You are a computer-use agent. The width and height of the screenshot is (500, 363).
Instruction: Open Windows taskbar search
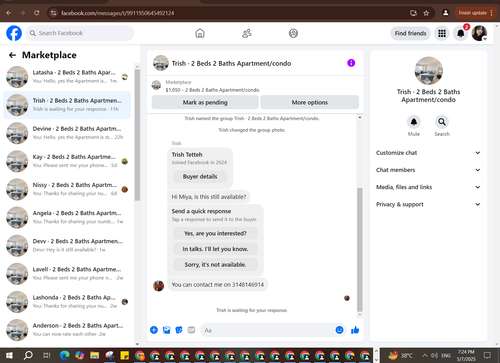(x=28, y=355)
